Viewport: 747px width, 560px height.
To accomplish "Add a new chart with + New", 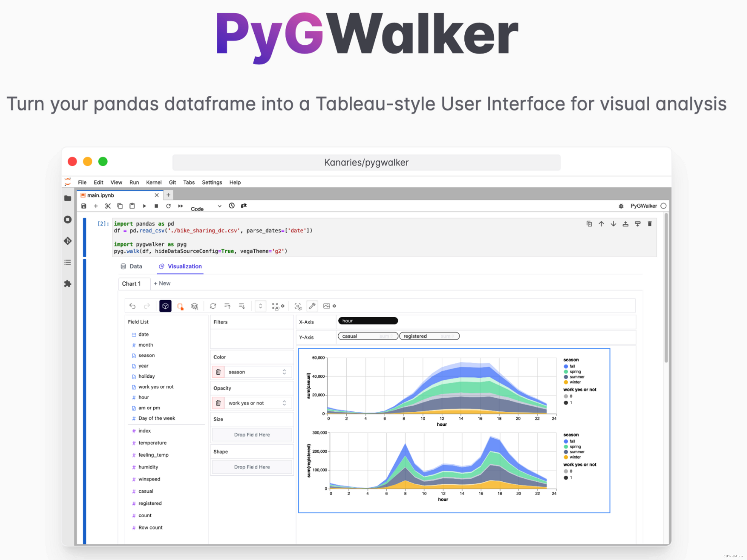I will (x=162, y=283).
